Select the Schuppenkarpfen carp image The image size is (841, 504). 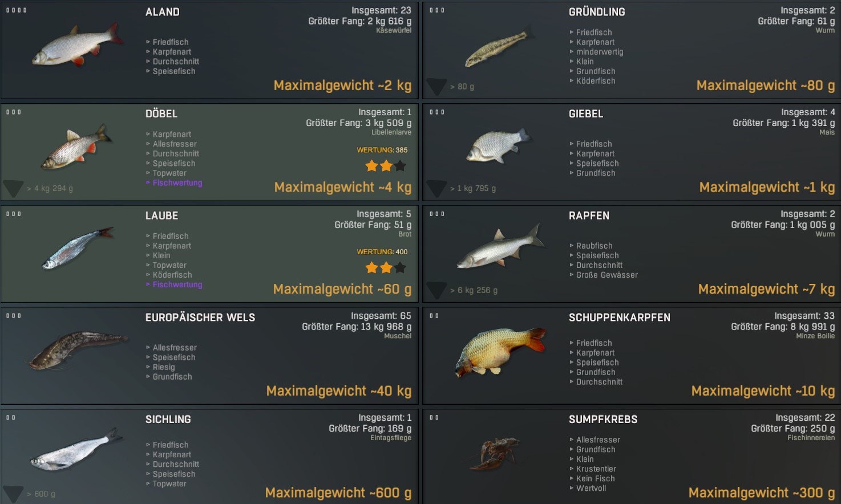click(x=500, y=351)
